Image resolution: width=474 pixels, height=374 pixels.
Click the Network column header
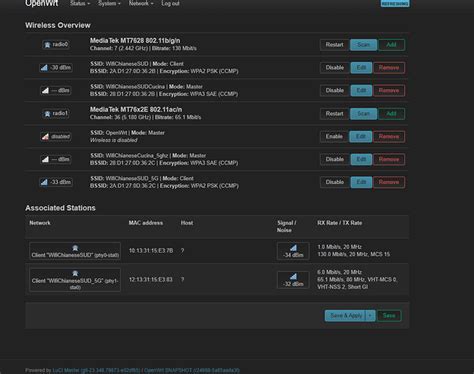point(40,223)
